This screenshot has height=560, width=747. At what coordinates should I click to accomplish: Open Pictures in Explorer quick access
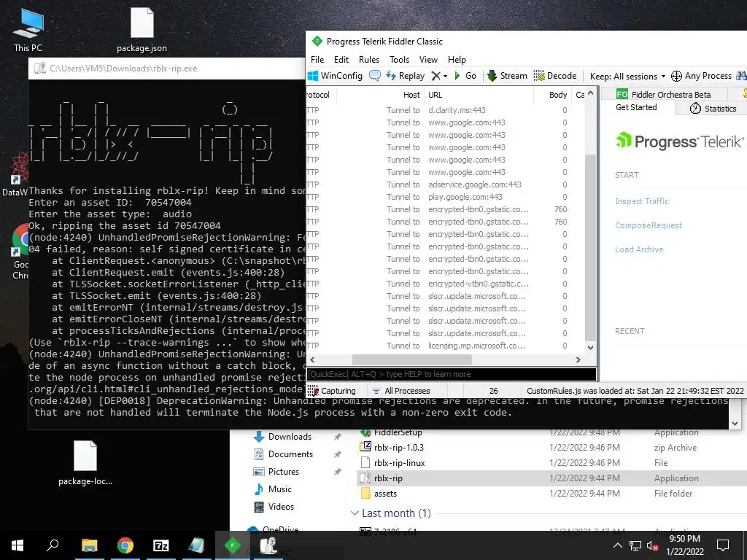tap(283, 472)
